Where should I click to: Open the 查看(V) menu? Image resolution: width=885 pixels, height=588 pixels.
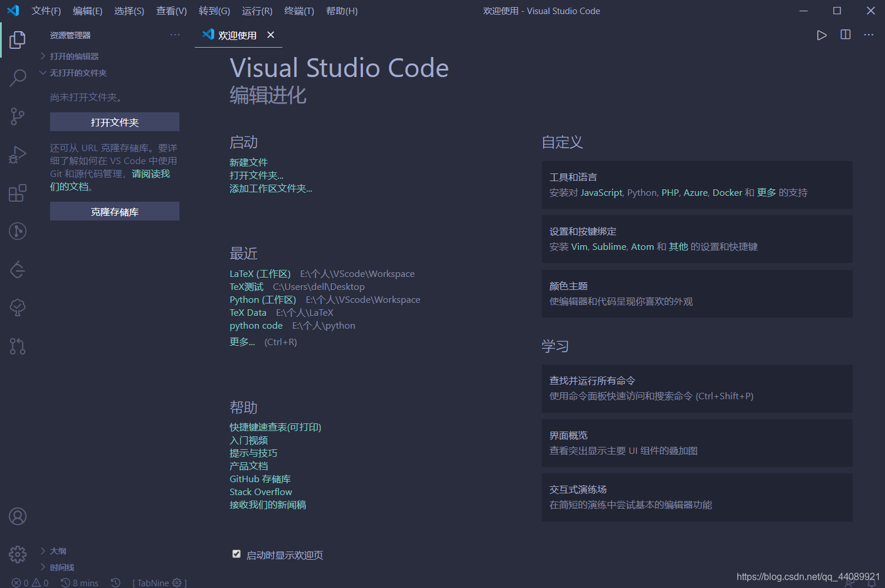(171, 11)
